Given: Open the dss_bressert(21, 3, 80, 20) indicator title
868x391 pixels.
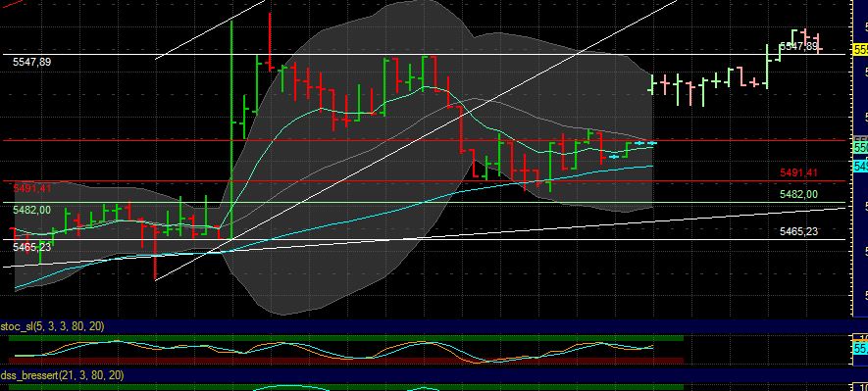Looking at the screenshot, I should (x=62, y=375).
